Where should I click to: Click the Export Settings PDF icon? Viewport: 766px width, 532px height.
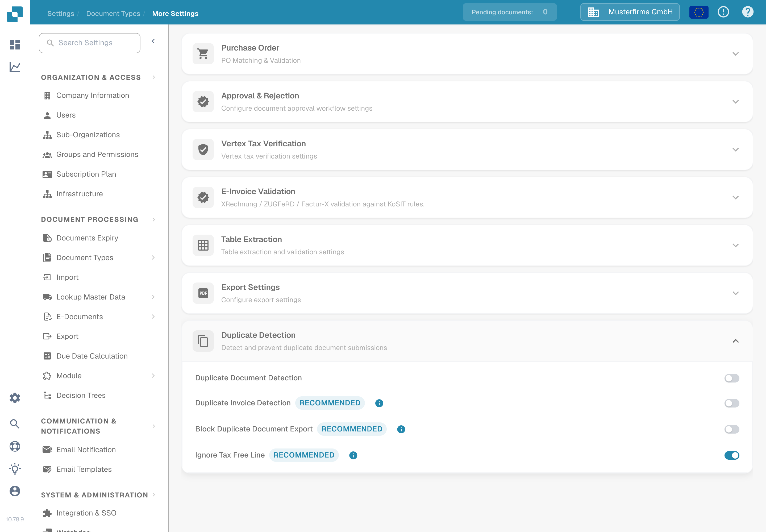point(203,293)
